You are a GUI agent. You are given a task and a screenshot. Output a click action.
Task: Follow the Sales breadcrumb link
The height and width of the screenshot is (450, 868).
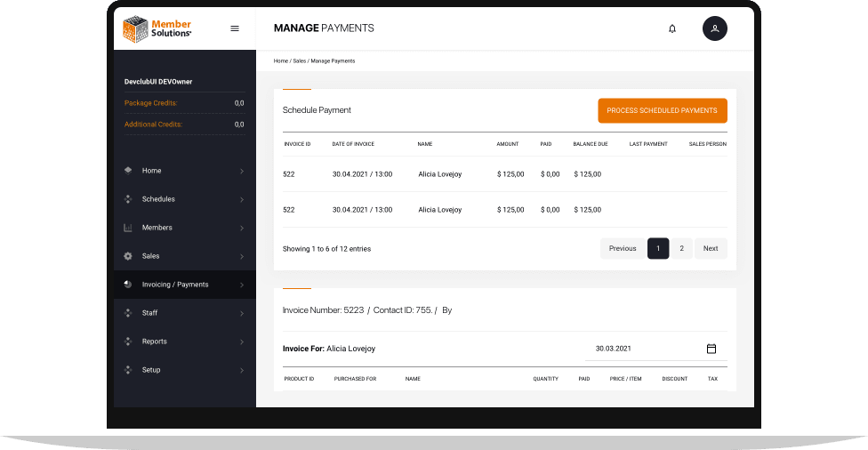pyautogui.click(x=300, y=60)
